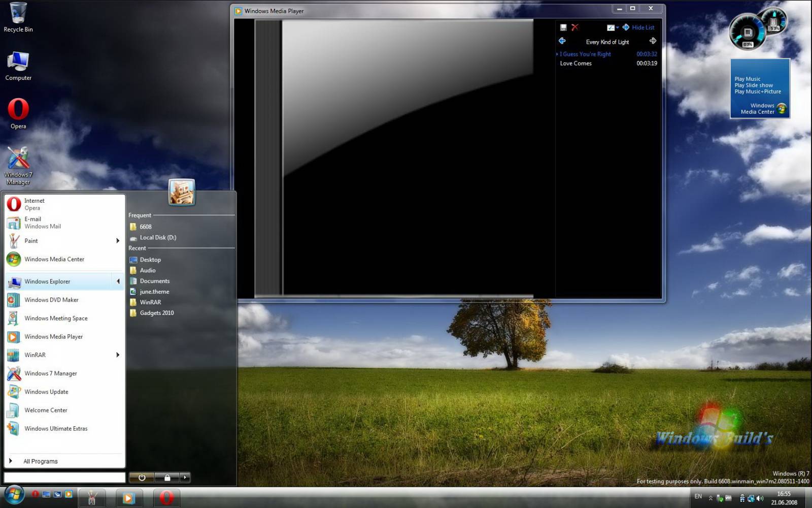Open Windows Update
The image size is (812, 508).
coord(65,392)
